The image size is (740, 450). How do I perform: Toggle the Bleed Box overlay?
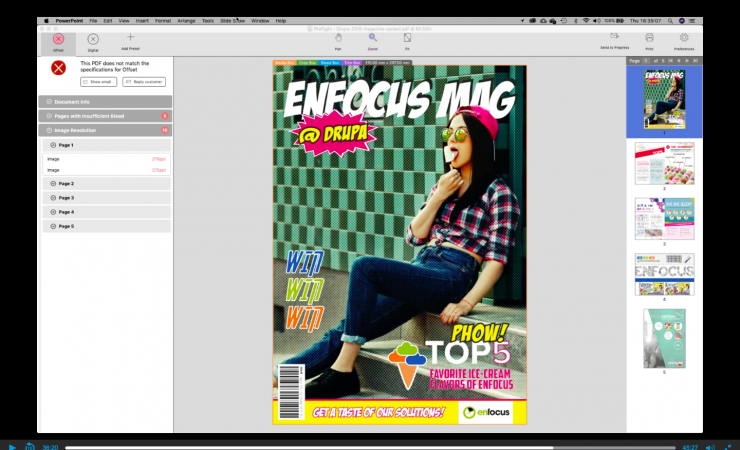pyautogui.click(x=330, y=62)
